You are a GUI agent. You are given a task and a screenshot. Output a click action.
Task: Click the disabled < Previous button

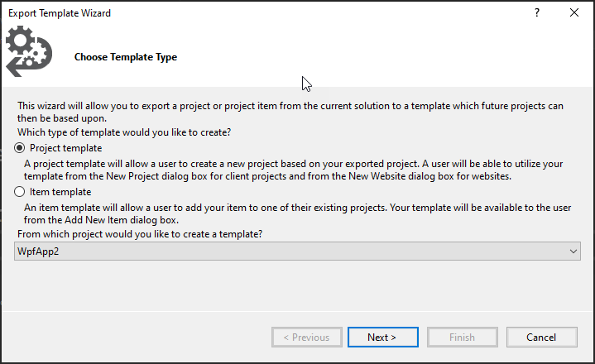coord(307,337)
